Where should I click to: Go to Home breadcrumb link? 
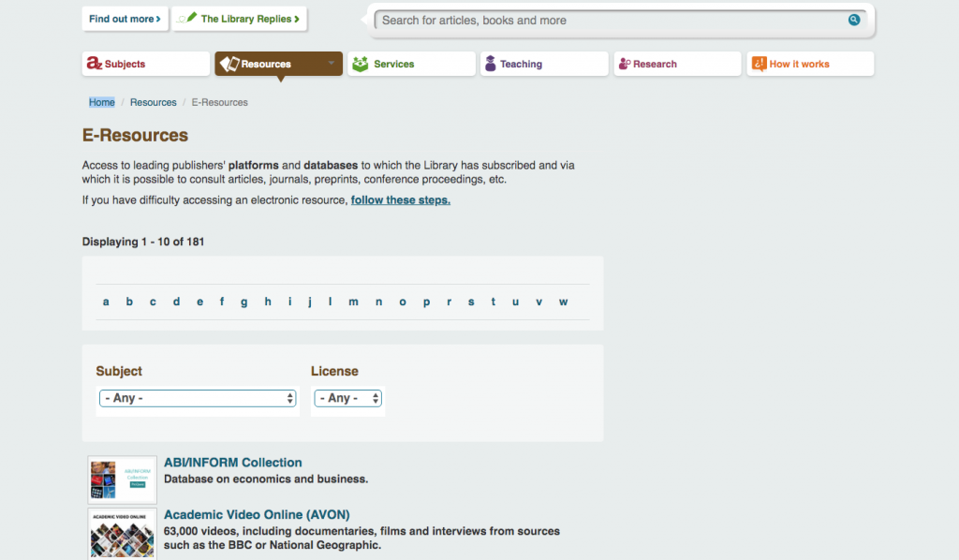pyautogui.click(x=101, y=102)
